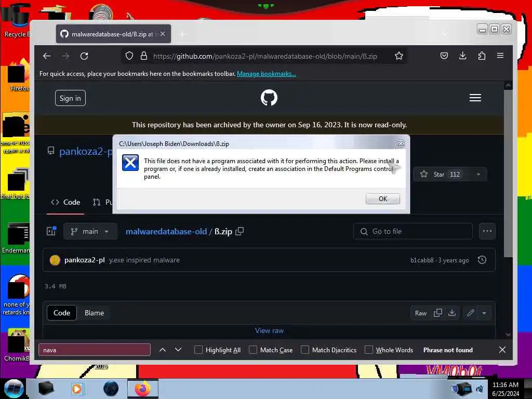Expand the edit options dropdown arrow
Image resolution: width=532 pixels, height=399 pixels.
(x=484, y=313)
